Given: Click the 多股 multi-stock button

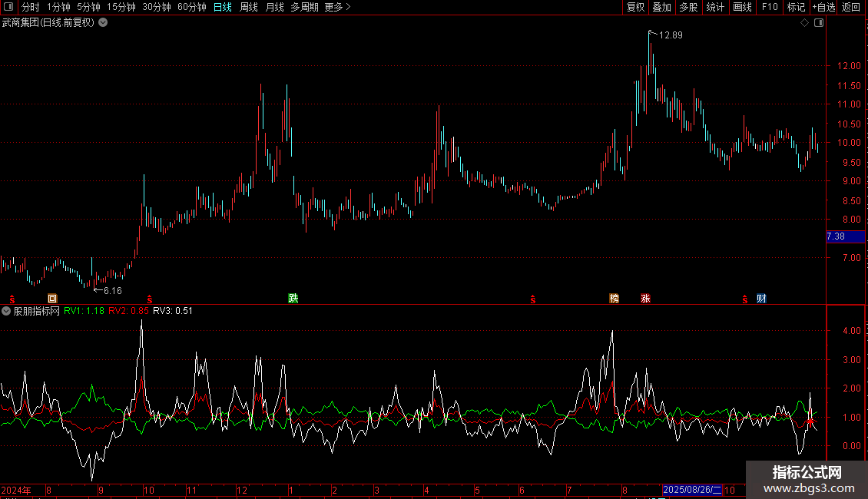Looking at the screenshot, I should pos(688,7).
